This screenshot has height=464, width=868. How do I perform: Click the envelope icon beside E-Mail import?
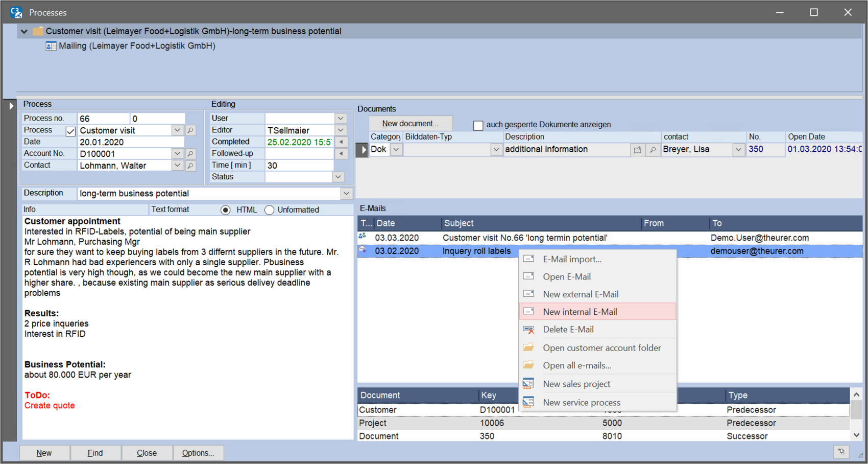(x=529, y=259)
